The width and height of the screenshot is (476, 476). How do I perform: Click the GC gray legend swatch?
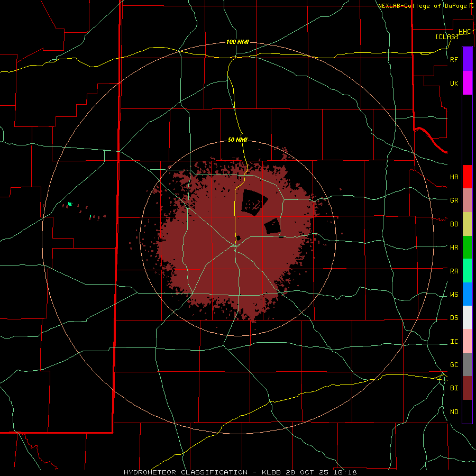tap(467, 364)
